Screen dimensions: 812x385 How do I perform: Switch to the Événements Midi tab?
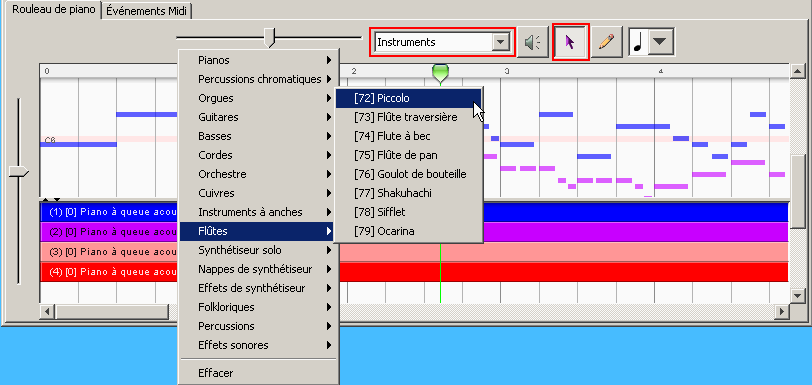pos(147,11)
